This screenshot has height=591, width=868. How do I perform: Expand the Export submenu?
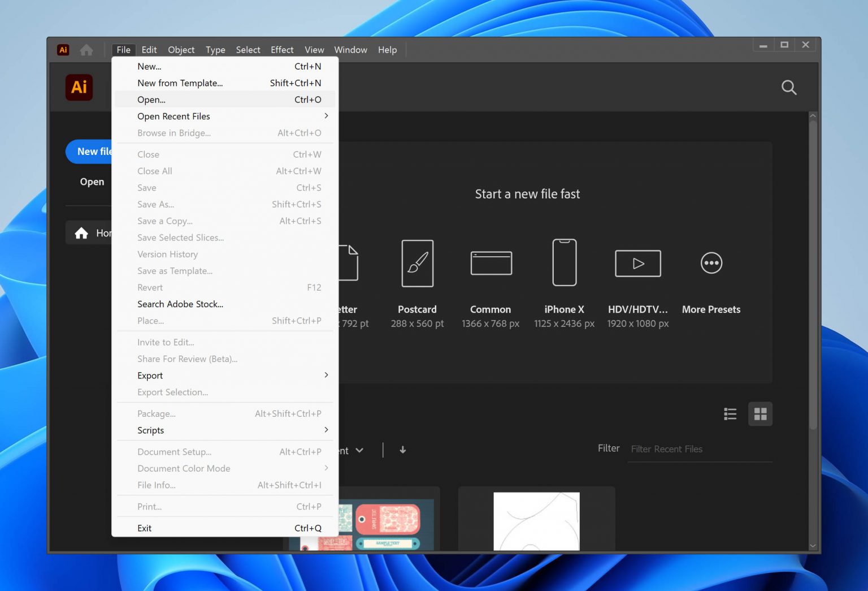click(x=150, y=375)
